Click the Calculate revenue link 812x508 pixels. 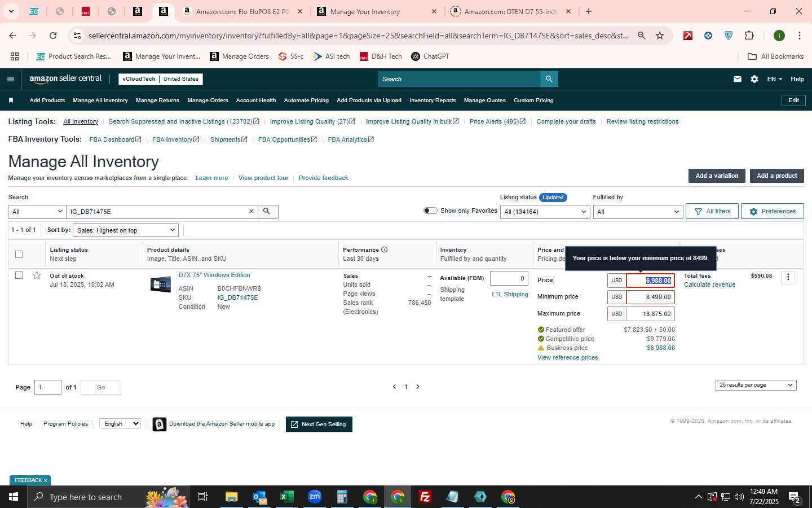click(x=709, y=284)
